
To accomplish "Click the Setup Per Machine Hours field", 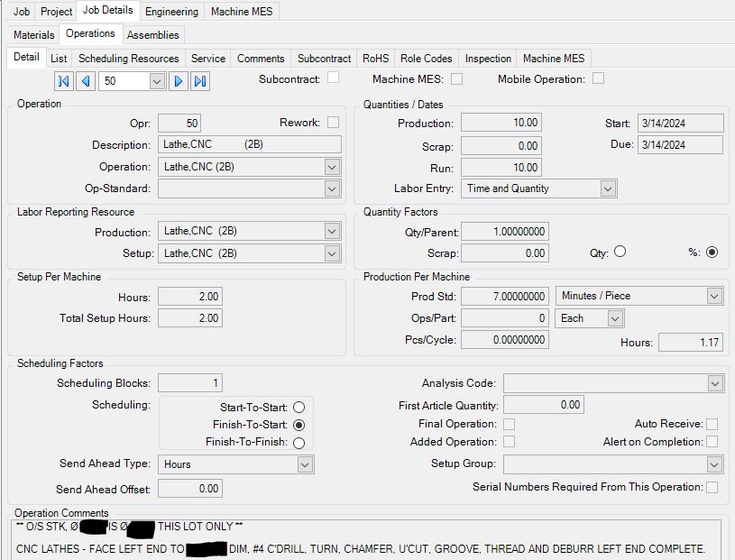I will point(190,297).
